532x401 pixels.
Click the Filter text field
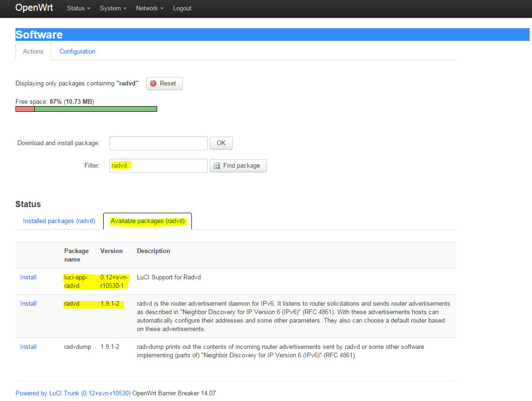point(158,166)
